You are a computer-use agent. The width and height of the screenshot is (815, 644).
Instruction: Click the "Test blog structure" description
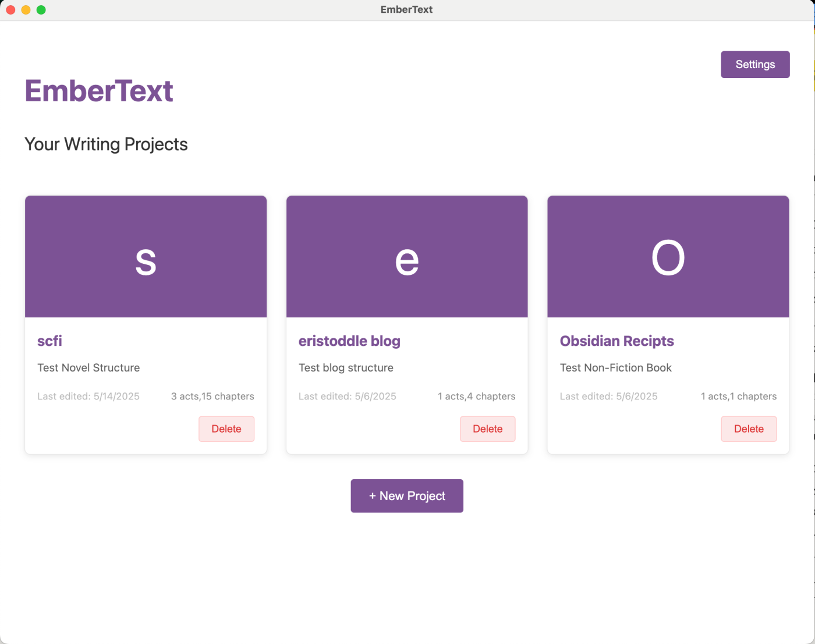click(x=346, y=367)
